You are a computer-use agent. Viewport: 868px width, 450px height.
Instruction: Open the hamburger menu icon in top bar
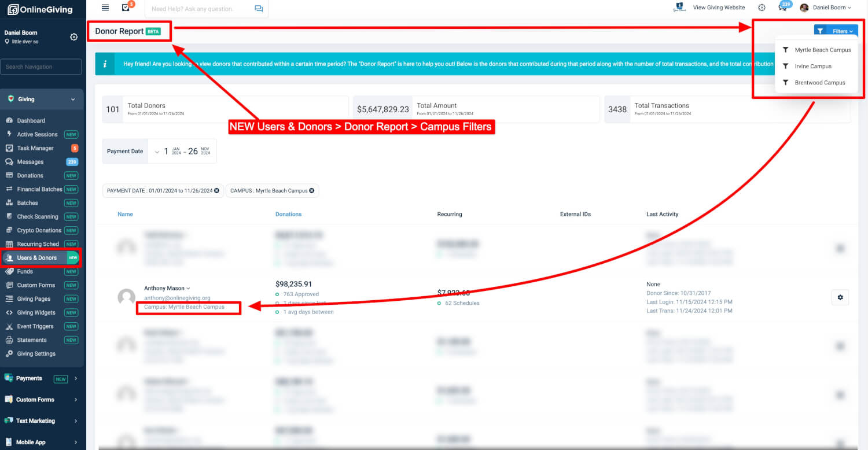click(105, 8)
